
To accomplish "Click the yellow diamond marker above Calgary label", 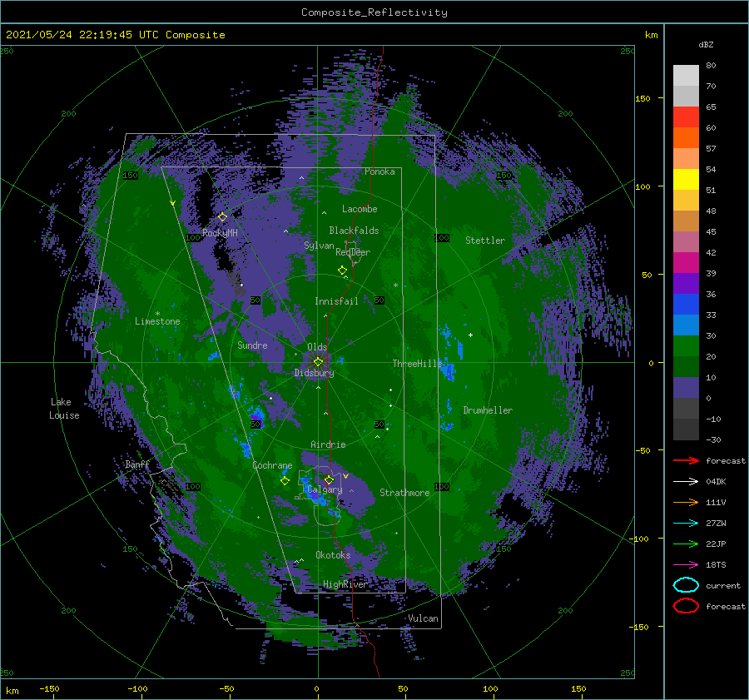I will tap(329, 479).
